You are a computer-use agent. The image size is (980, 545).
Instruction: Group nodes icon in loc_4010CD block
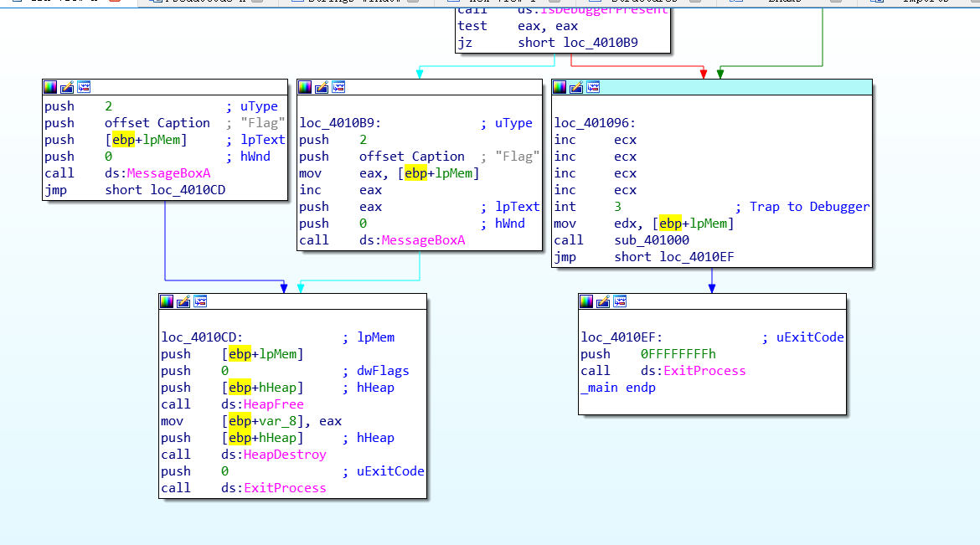(201, 302)
